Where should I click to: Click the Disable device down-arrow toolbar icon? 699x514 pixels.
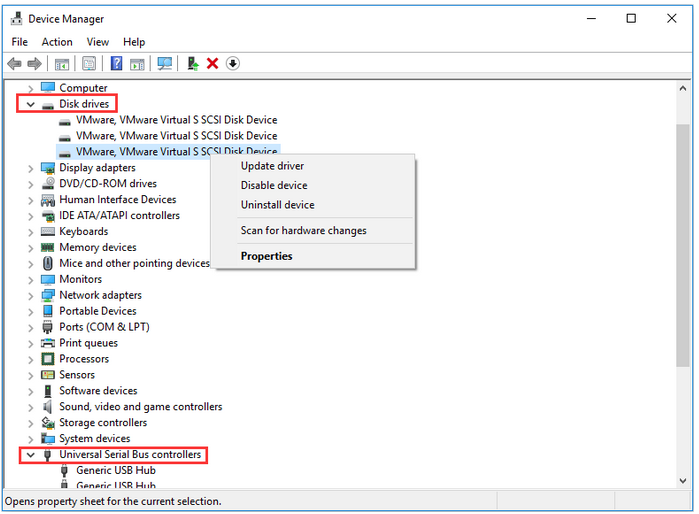click(x=232, y=63)
